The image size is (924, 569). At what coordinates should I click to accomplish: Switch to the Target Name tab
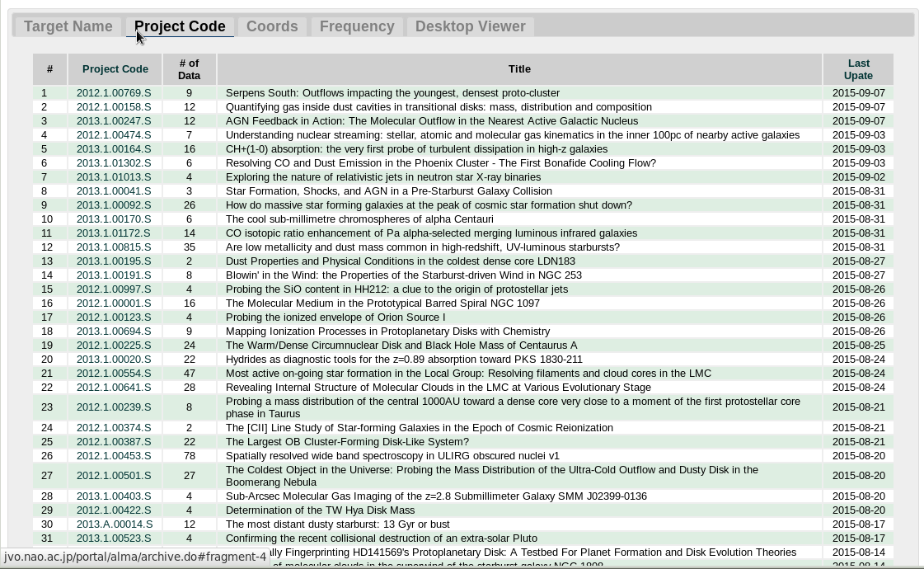coord(68,26)
